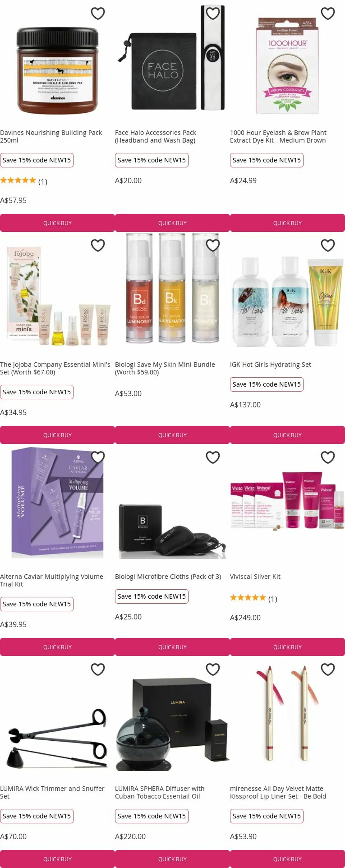The height and width of the screenshot is (868, 345).
Task: View star rating reviews for Viviscal Silver Kit
Action: coord(253,599)
